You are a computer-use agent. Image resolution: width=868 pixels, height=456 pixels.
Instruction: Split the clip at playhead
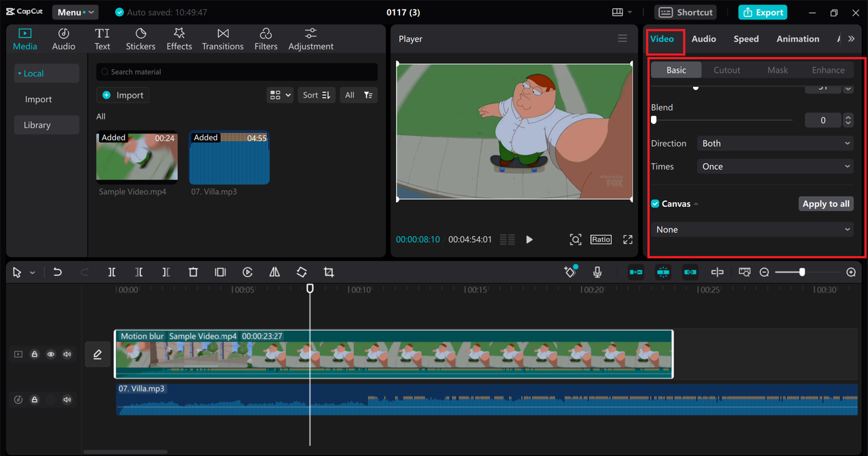point(112,272)
